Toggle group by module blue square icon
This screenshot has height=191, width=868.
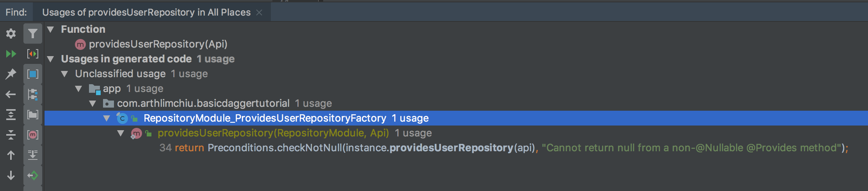[33, 74]
